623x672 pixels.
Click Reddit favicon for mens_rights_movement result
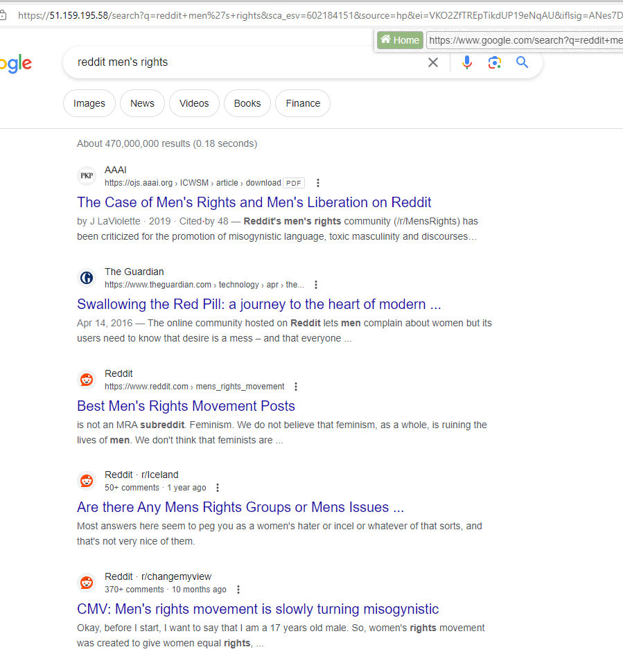tap(87, 379)
